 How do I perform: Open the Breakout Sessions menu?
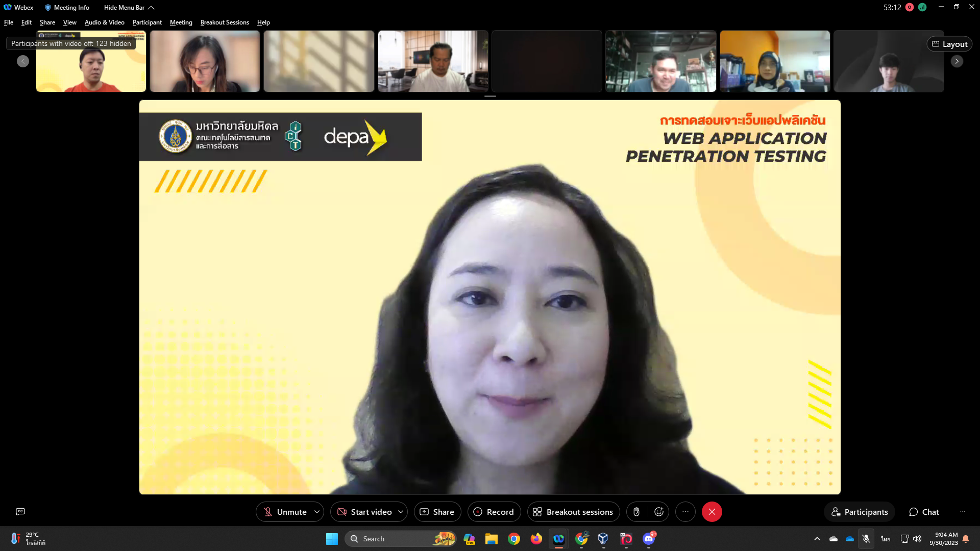click(225, 22)
